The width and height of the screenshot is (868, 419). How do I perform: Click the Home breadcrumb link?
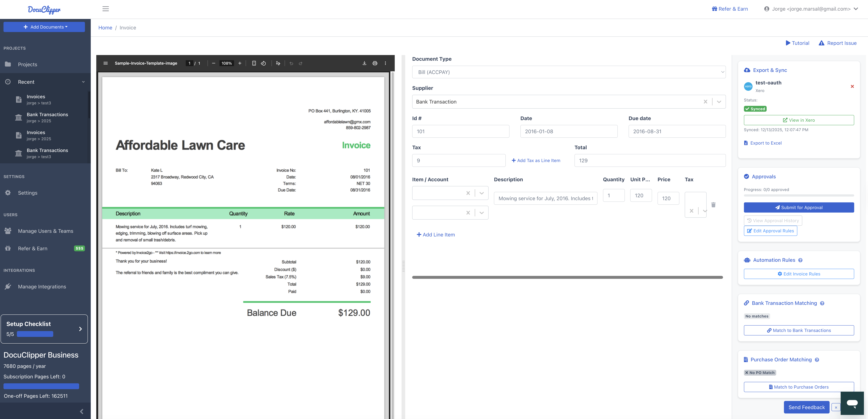coord(105,28)
